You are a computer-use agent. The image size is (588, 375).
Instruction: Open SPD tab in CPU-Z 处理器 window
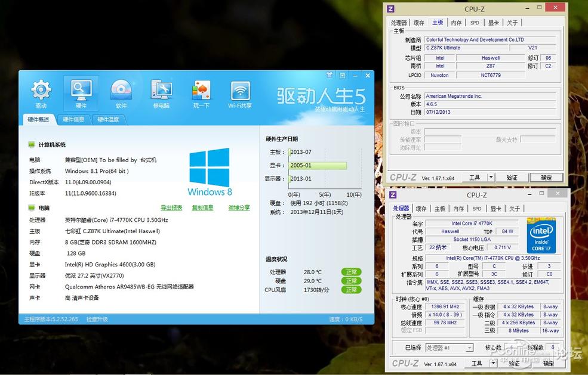pyautogui.click(x=477, y=209)
